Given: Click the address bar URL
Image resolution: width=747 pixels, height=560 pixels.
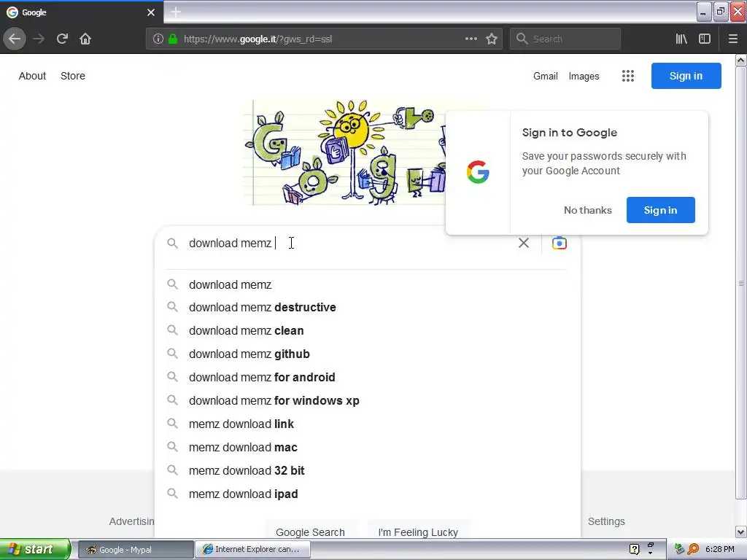Looking at the screenshot, I should pyautogui.click(x=258, y=39).
